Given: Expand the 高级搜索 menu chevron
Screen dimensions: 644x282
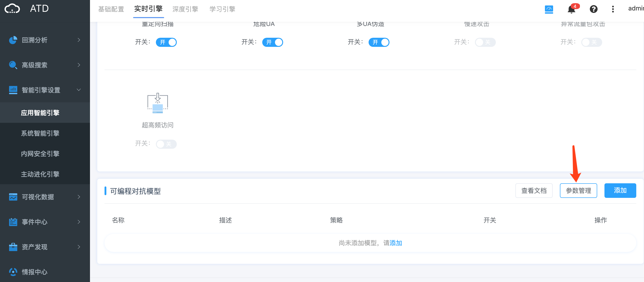Looking at the screenshot, I should point(79,65).
